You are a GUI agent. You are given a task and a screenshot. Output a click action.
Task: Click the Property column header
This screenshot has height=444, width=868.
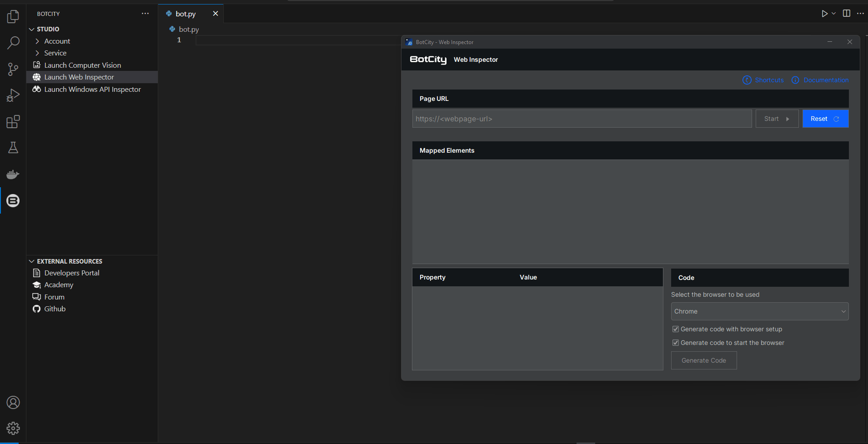(x=432, y=277)
